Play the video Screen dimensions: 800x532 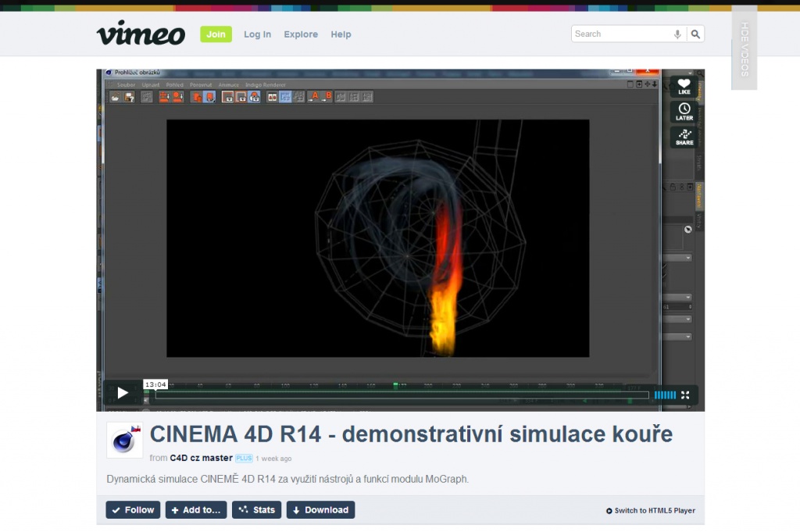point(123,393)
